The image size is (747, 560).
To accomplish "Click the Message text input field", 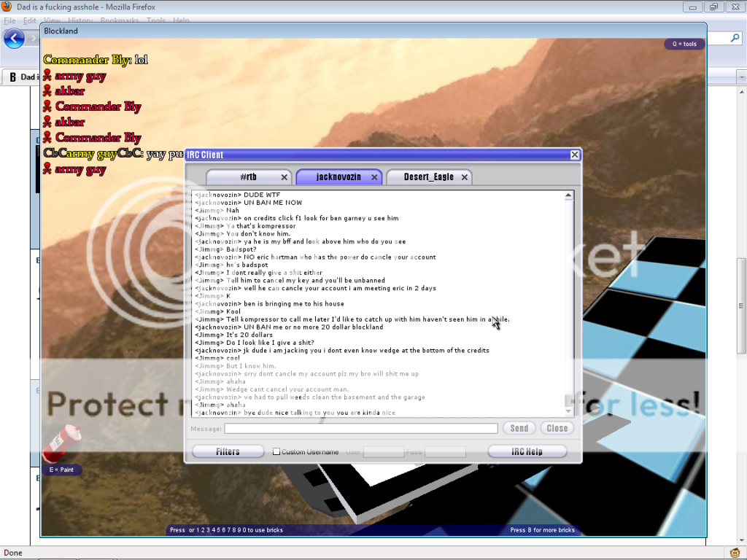I will coord(360,429).
